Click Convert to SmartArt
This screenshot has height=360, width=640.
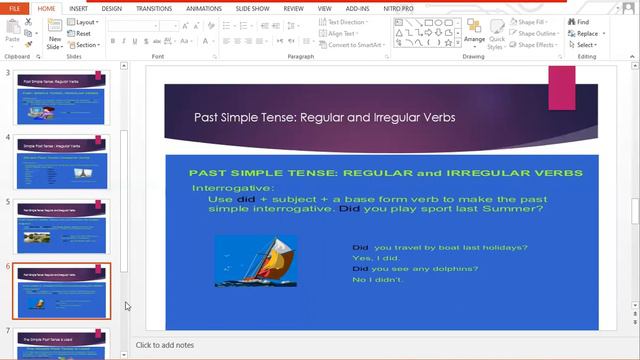point(352,45)
